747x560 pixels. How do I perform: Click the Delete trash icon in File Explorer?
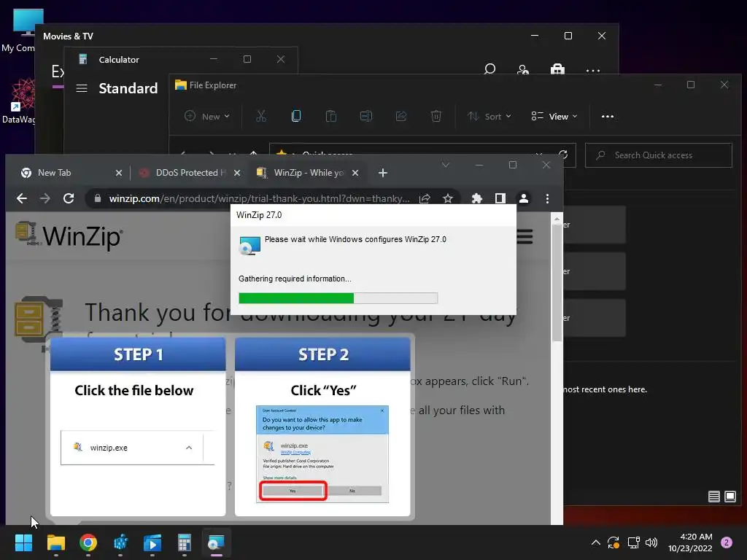pyautogui.click(x=436, y=116)
